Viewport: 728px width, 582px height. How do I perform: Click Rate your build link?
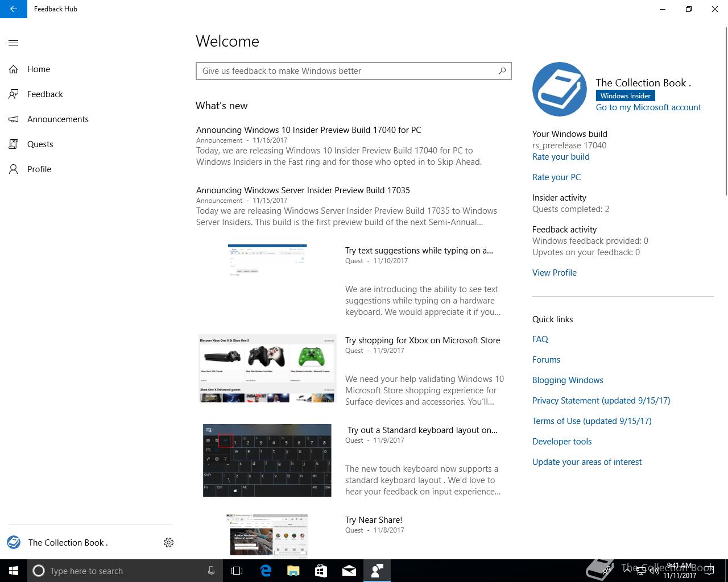click(561, 157)
